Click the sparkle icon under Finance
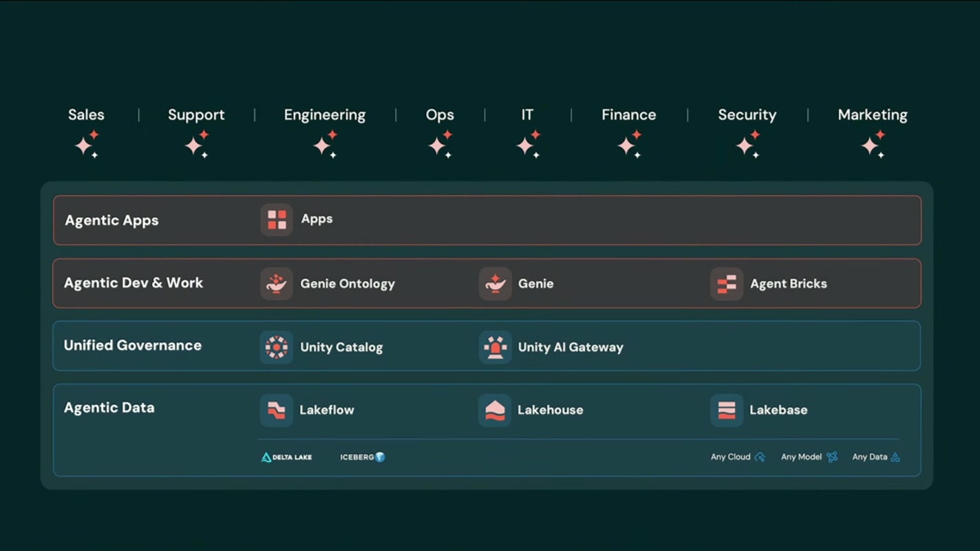Screen dimensions: 980x551 [630, 144]
